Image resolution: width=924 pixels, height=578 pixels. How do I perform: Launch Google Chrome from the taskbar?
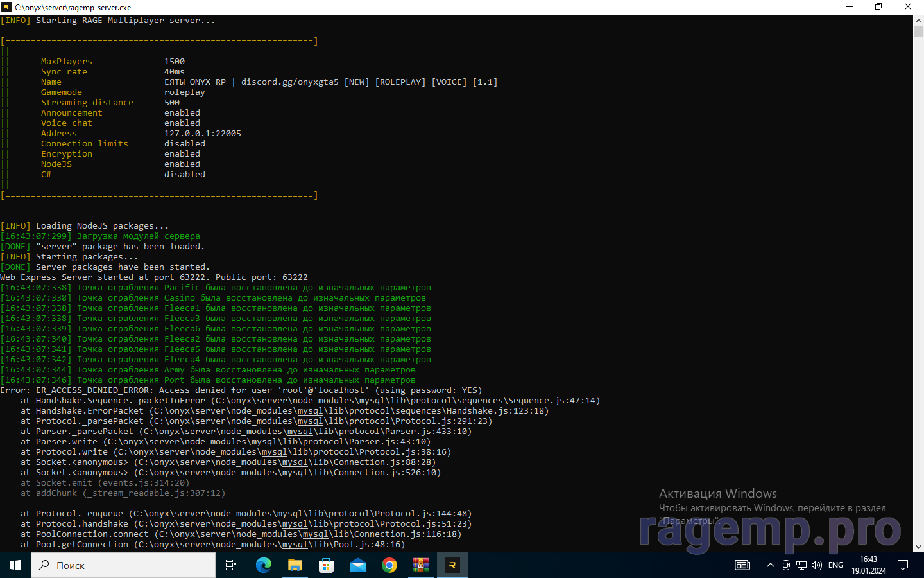point(389,565)
